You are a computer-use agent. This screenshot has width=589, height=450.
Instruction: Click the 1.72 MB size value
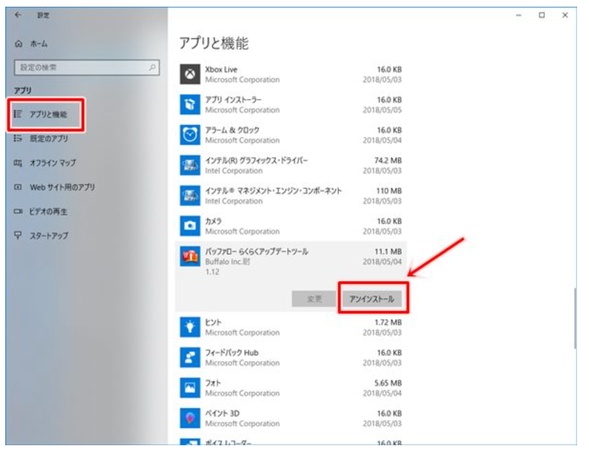point(388,322)
